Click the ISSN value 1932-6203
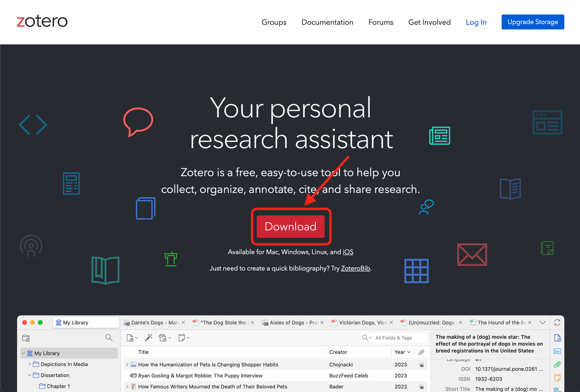The image size is (580, 392). click(x=488, y=379)
